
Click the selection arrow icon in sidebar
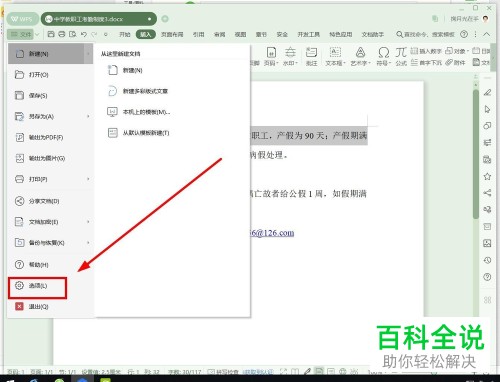[487, 109]
